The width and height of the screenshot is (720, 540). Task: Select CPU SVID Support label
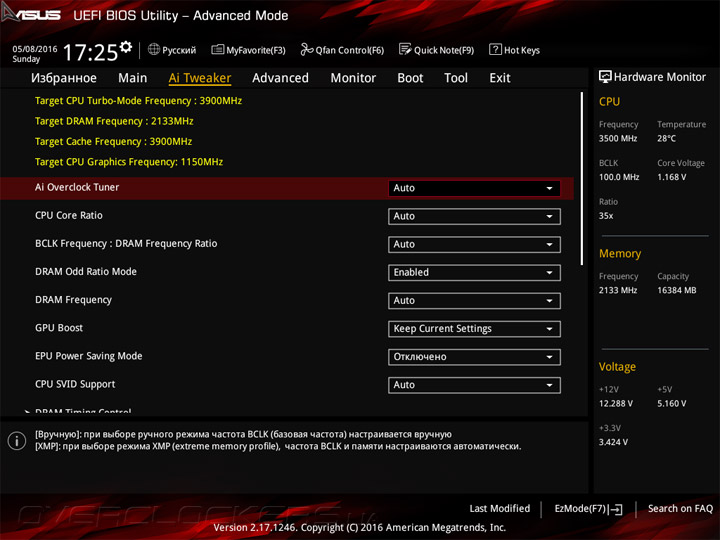pyautogui.click(x=75, y=384)
